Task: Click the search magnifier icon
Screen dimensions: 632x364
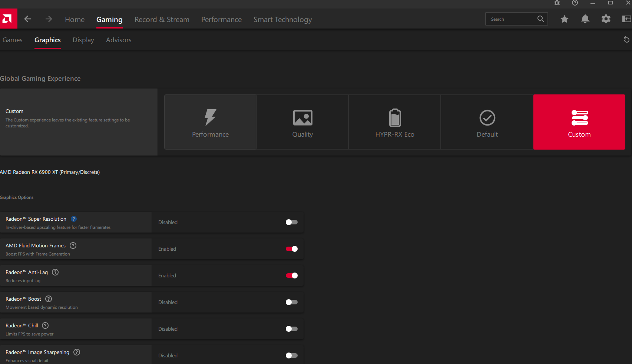Action: click(x=540, y=19)
